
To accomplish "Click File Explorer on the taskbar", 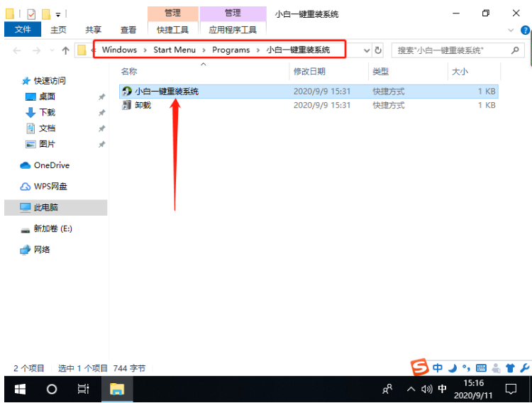I will [117, 389].
